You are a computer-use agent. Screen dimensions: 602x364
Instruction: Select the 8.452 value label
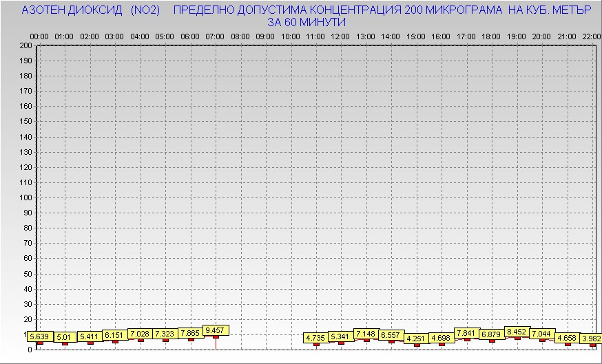click(517, 332)
